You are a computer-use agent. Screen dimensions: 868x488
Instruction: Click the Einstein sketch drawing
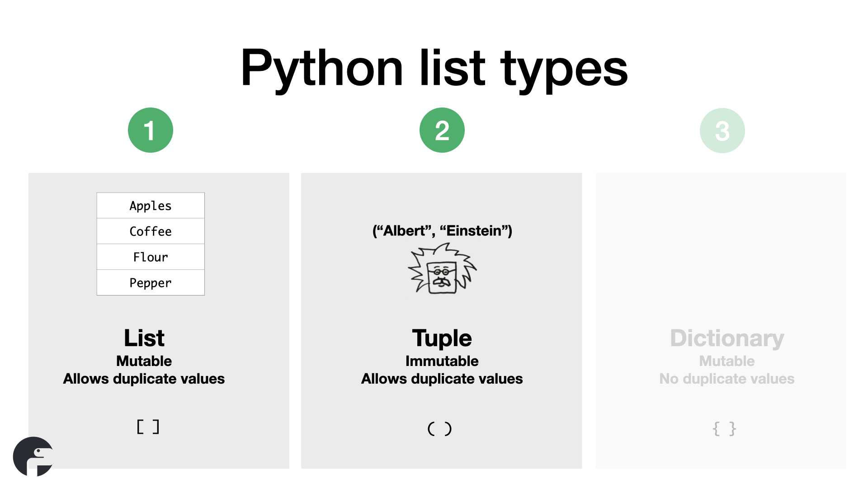tap(442, 269)
